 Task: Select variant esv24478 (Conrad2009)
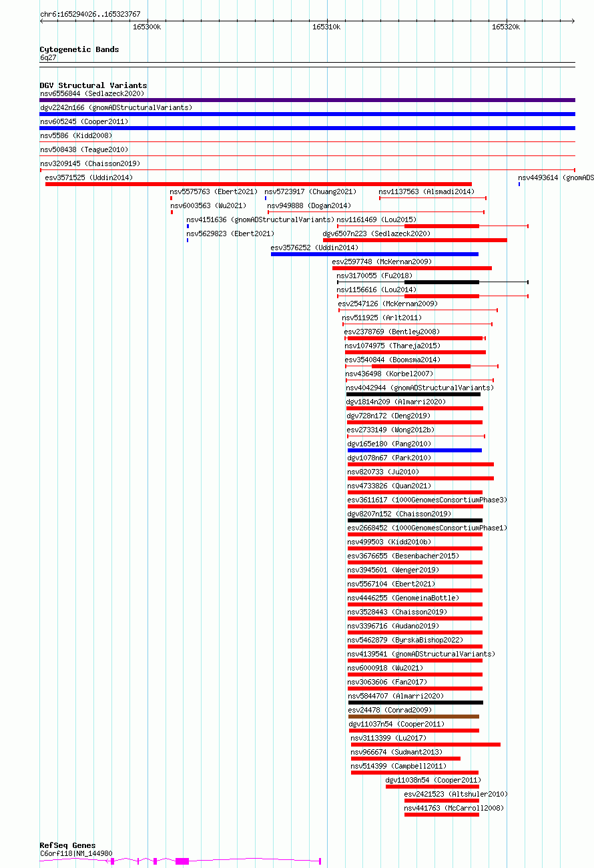tap(390, 710)
